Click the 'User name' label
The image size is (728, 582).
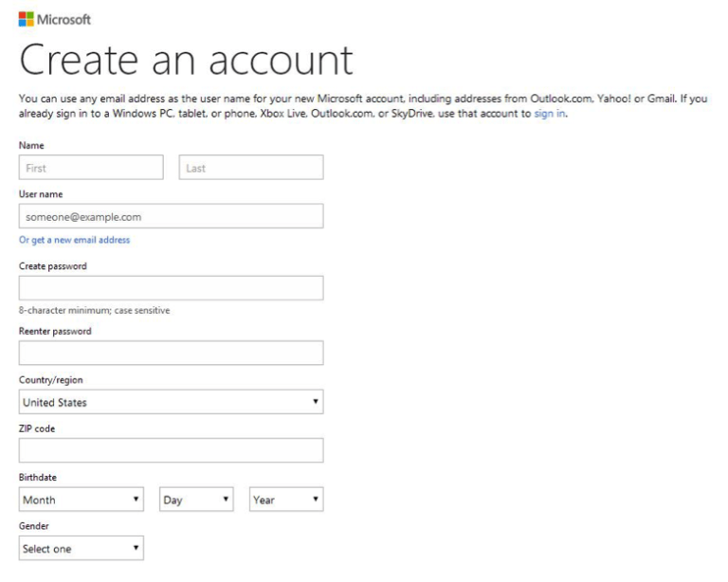pos(41,194)
